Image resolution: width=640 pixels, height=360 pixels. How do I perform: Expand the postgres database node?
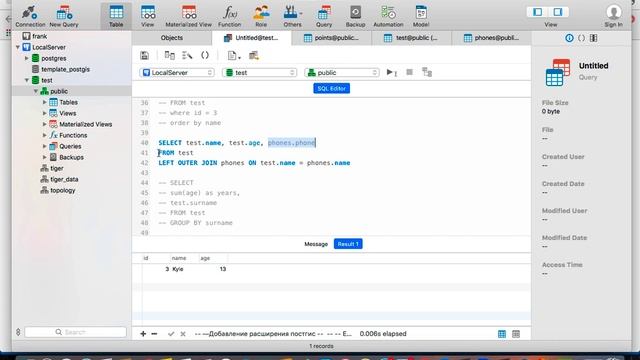click(x=27, y=58)
